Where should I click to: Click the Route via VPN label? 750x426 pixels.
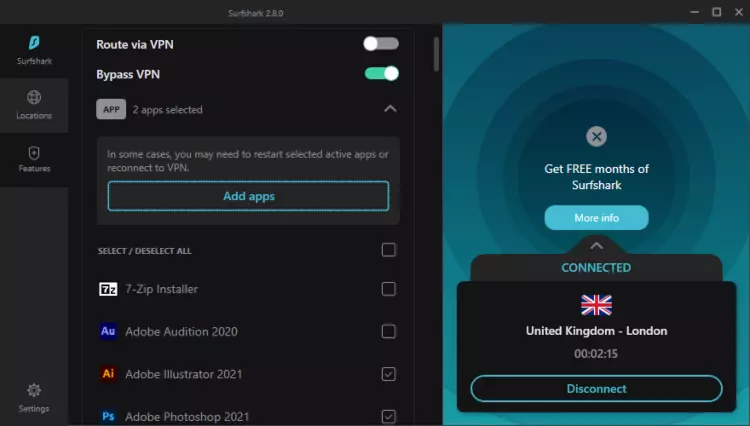coord(135,44)
